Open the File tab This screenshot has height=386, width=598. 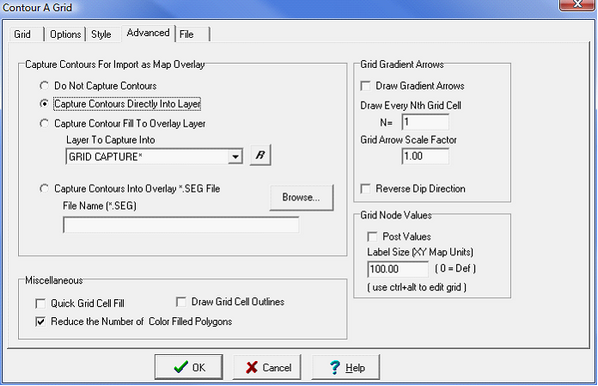click(x=193, y=34)
